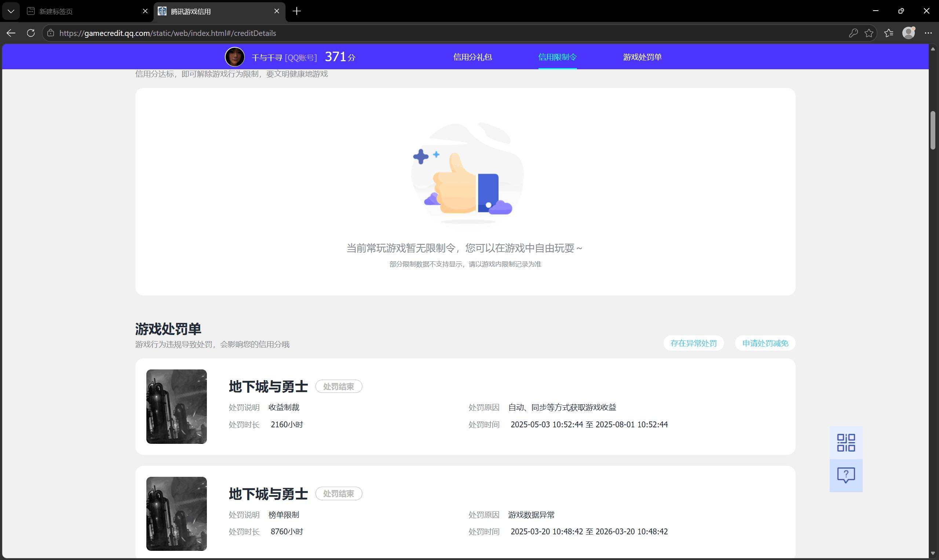Click the scrollbar down arrow
This screenshot has height=560, width=939.
933,553
